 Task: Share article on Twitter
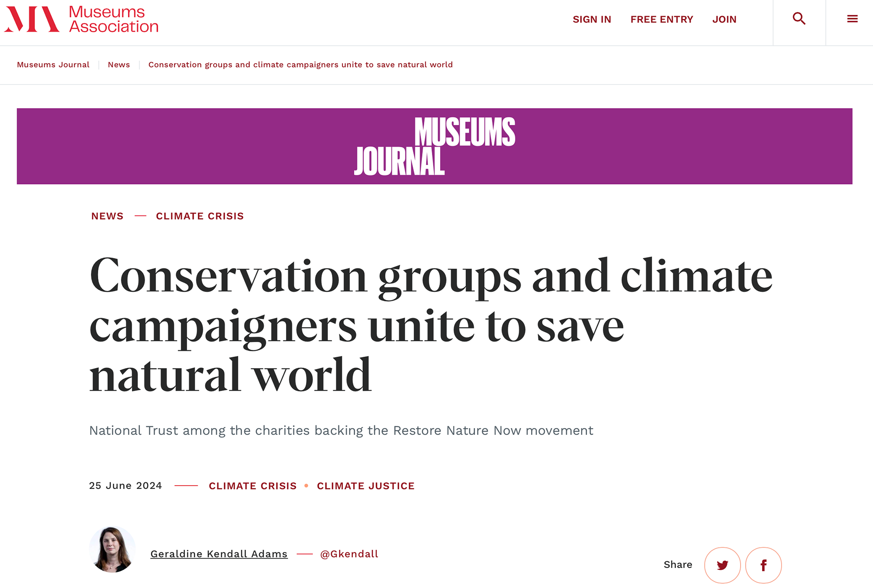click(722, 565)
